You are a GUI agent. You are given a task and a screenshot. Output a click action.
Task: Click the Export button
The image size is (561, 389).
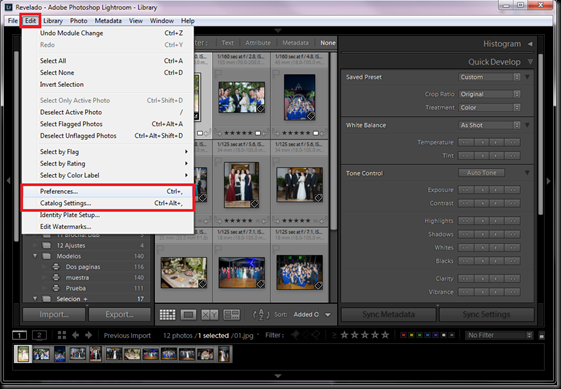(x=119, y=315)
